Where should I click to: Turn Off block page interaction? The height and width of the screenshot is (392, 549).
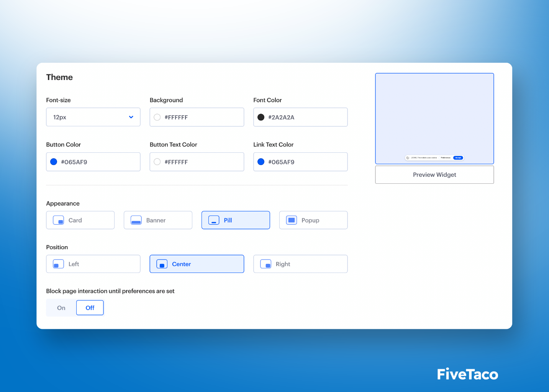click(90, 308)
